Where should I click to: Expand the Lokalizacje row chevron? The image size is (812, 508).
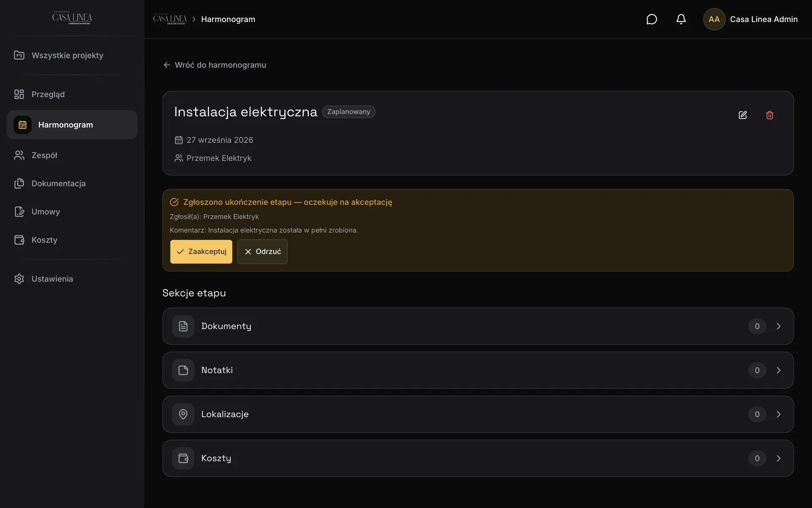(779, 414)
